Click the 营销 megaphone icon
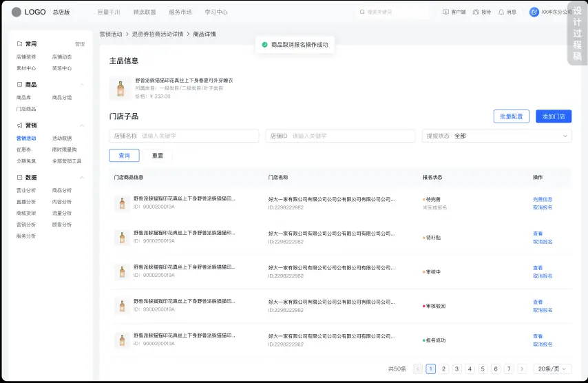The width and height of the screenshot is (588, 383). point(19,125)
